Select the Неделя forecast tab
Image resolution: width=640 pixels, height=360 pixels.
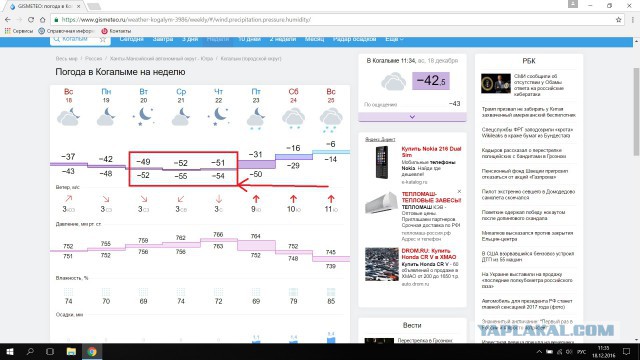point(218,39)
